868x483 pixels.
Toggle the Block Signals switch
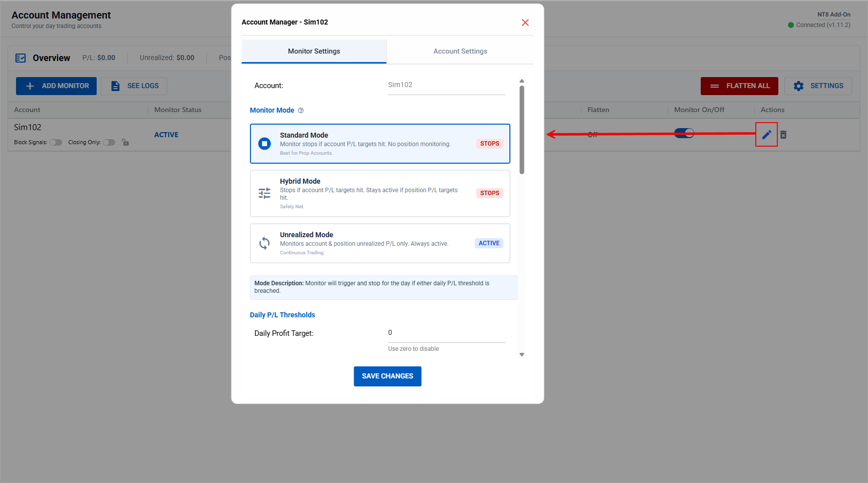click(x=56, y=143)
